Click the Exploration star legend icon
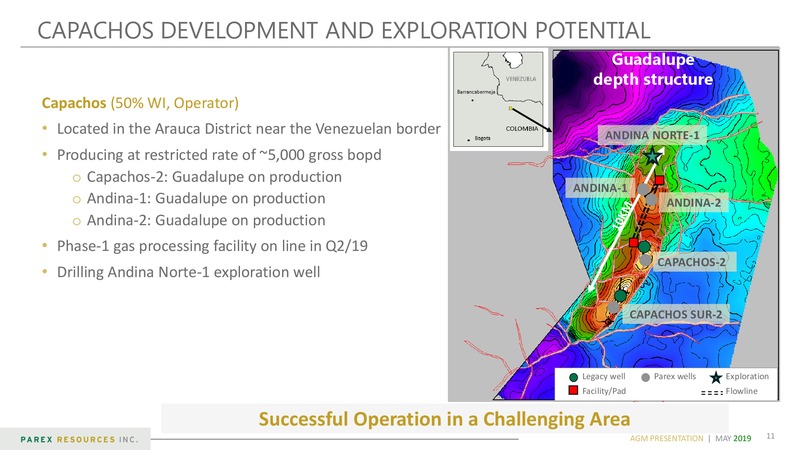 (716, 377)
